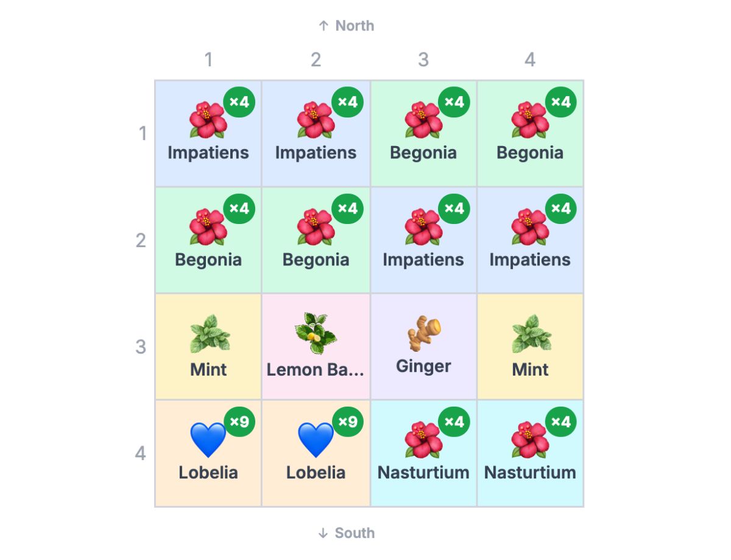This screenshot has width=731, height=560.
Task: Click the Mint icon in column 4
Action: pos(530,334)
